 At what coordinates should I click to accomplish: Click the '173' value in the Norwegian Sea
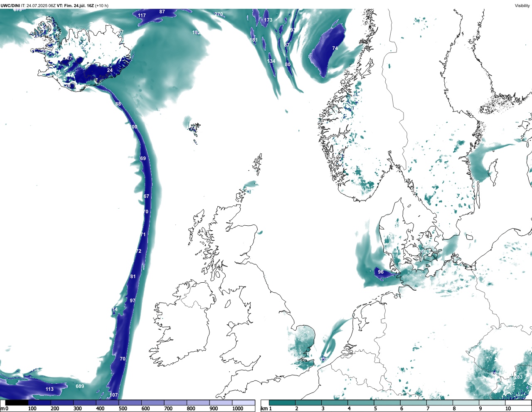(268, 20)
